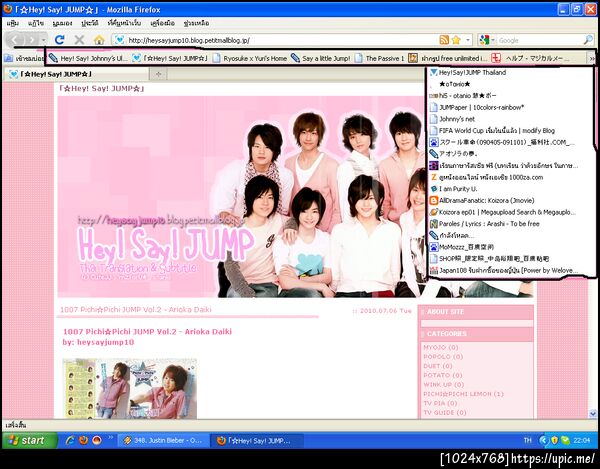Open Say a little Jump! bookmark
The width and height of the screenshot is (600, 469).
(x=321, y=59)
